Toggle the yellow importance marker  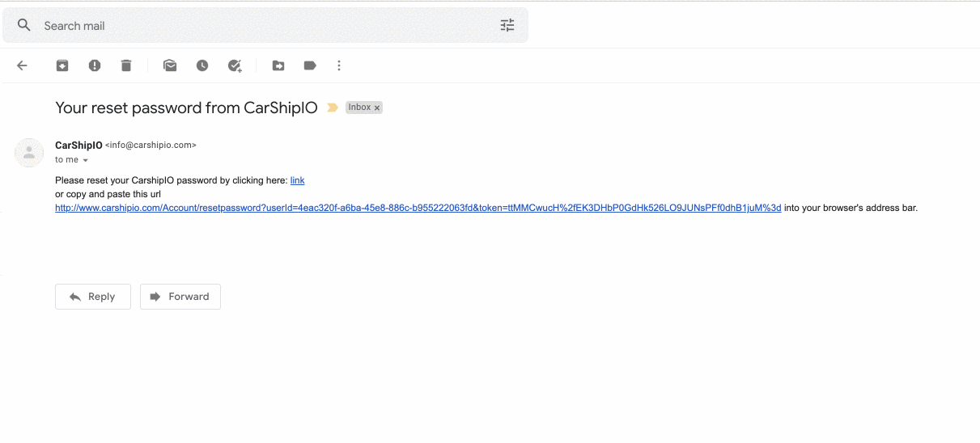pyautogui.click(x=332, y=108)
